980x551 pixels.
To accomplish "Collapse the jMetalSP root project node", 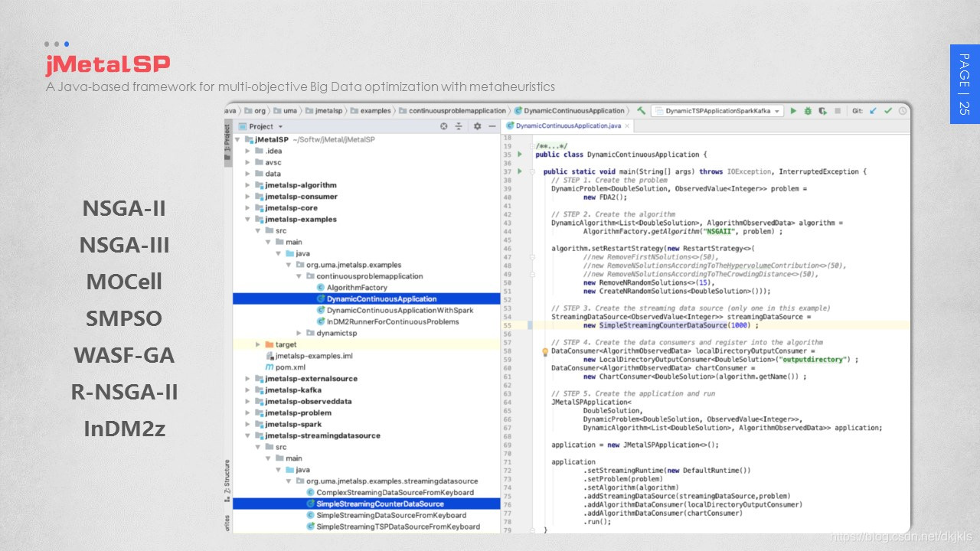I will (238, 139).
